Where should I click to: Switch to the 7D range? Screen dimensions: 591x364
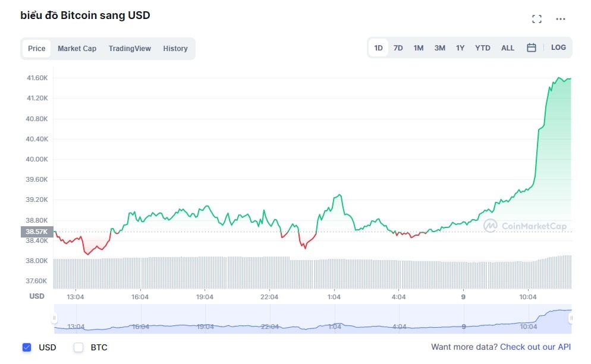pyautogui.click(x=398, y=48)
